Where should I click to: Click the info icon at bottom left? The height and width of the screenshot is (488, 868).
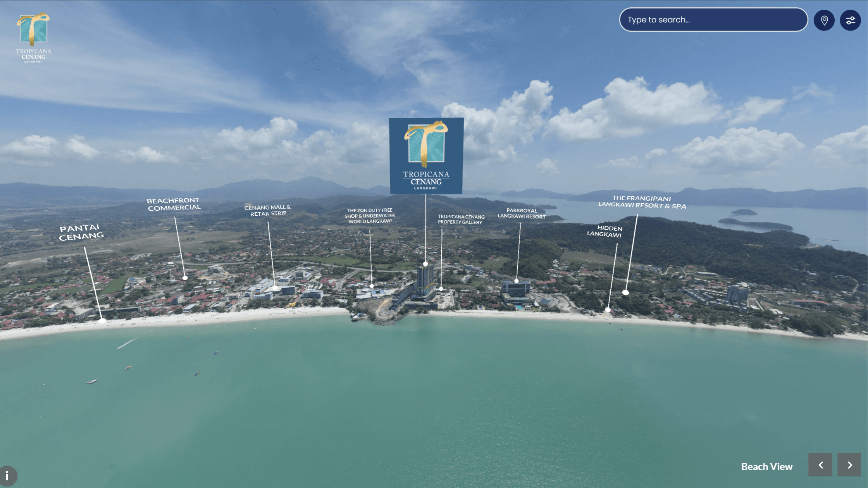click(x=8, y=475)
